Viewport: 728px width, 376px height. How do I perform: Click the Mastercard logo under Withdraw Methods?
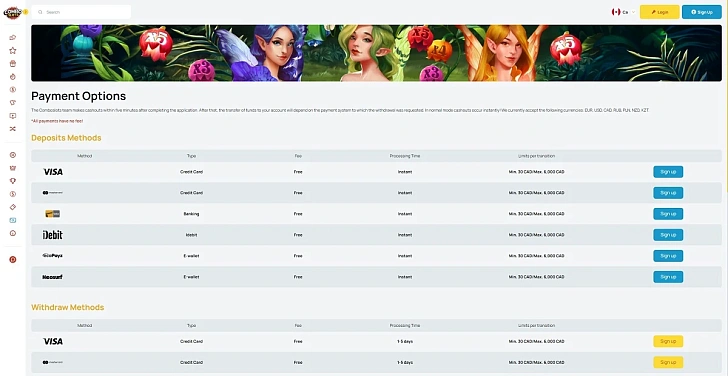pyautogui.click(x=52, y=362)
